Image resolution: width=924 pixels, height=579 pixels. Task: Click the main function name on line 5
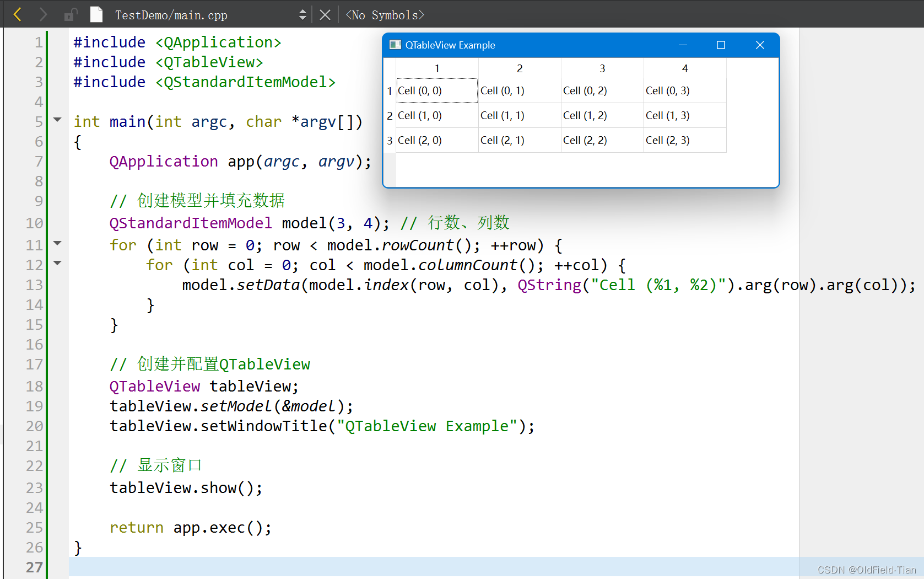(127, 121)
